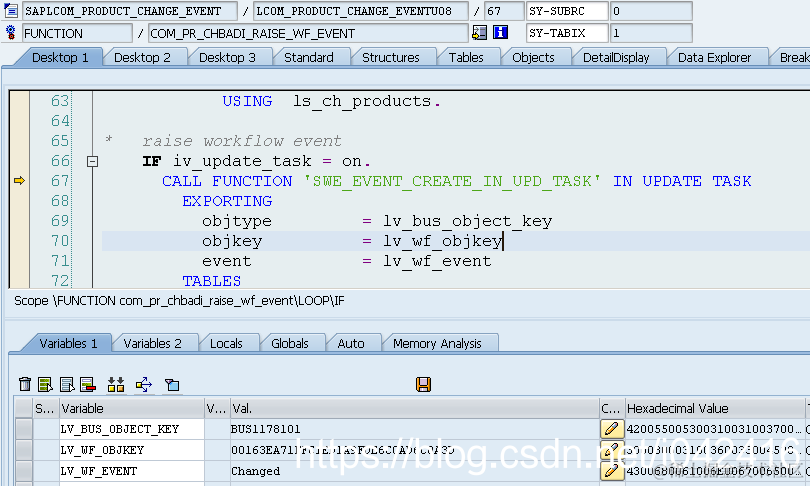Click the value BUS1178101
Viewport: 810px width, 486px height.
(x=266, y=429)
